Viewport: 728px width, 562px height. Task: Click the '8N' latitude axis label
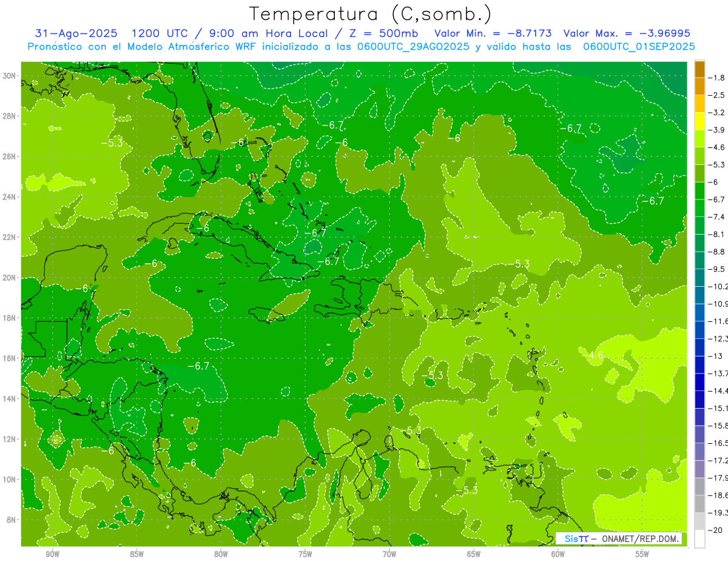(x=12, y=520)
